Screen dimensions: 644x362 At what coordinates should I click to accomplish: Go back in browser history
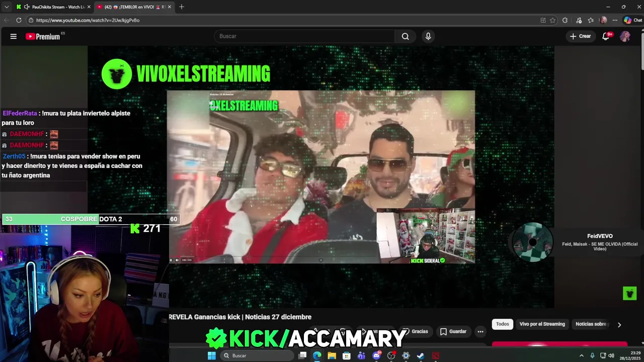[x=7, y=20]
